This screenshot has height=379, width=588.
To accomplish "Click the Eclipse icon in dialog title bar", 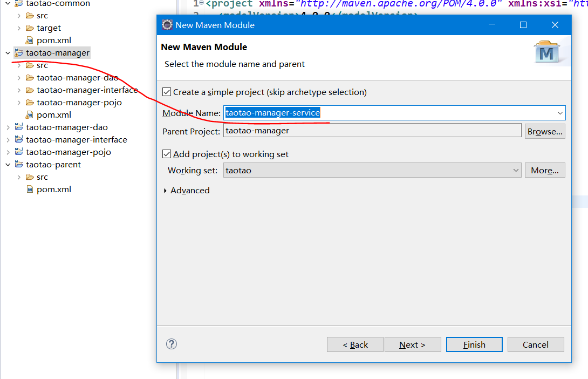I will tap(167, 25).
